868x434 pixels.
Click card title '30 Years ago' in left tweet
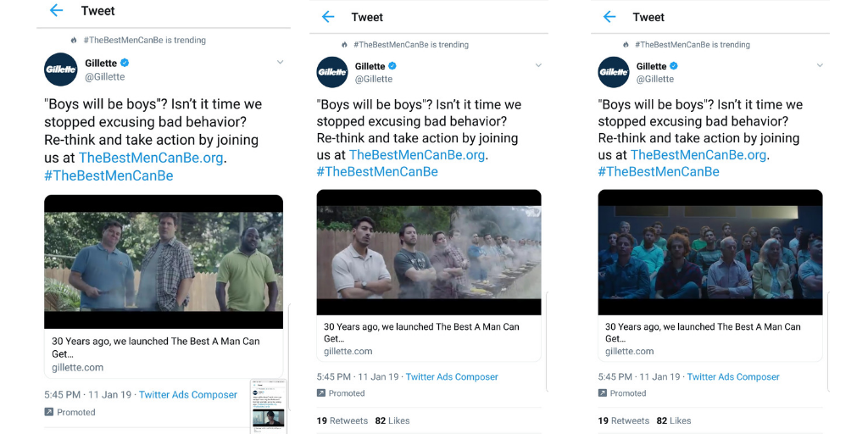[x=156, y=347]
